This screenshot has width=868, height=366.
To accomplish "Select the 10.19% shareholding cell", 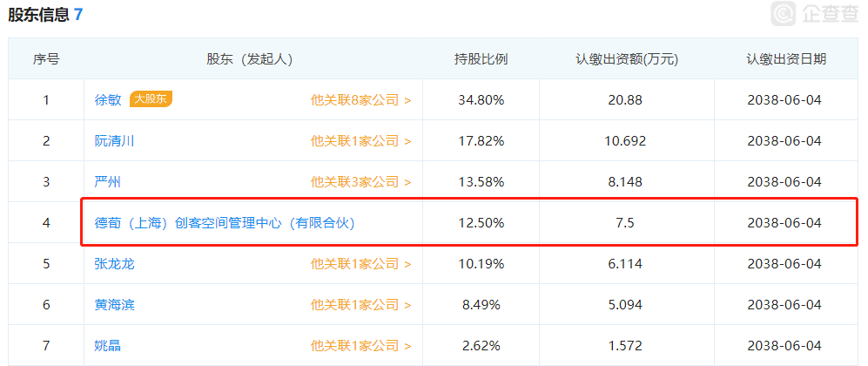I will [481, 264].
